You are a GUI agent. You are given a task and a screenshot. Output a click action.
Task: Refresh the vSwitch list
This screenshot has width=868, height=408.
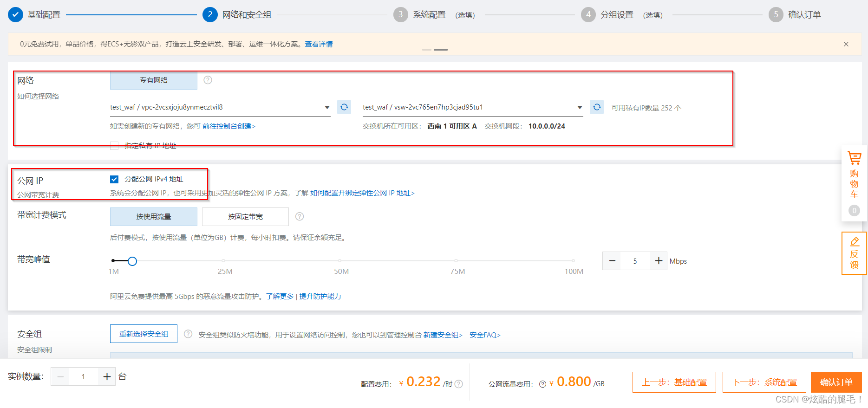click(597, 107)
